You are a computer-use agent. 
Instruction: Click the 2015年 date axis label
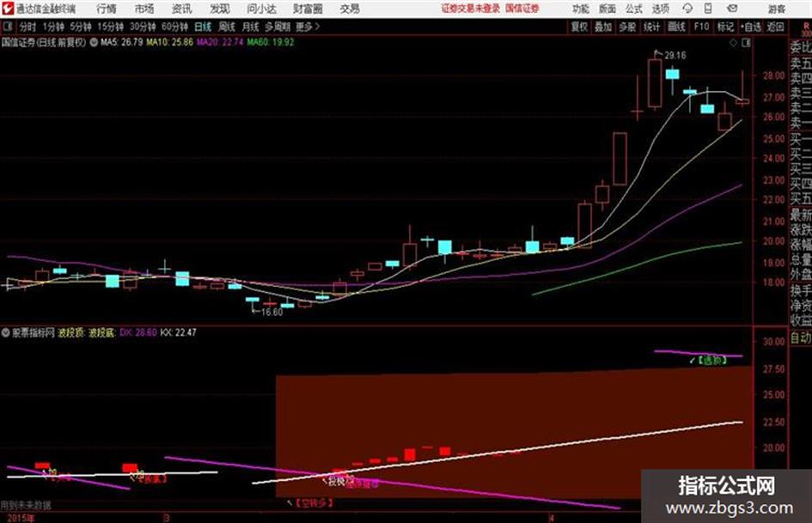(x=21, y=518)
